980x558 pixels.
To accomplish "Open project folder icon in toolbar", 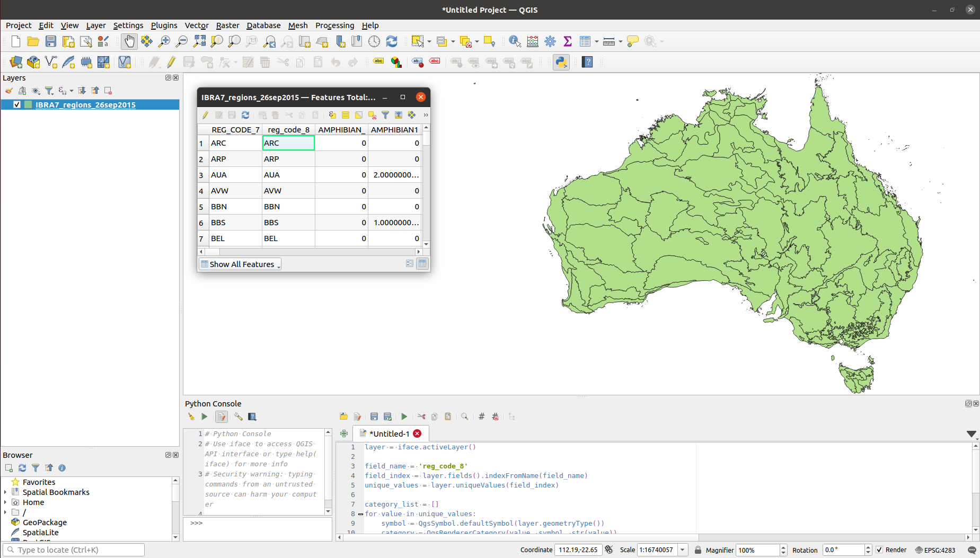I will point(33,41).
